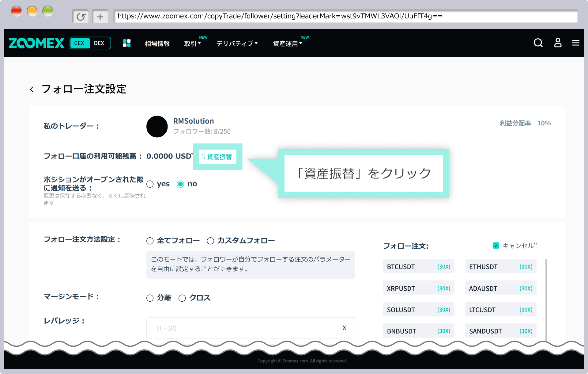Select the SOLUSDT follow pair
Image resolution: width=588 pixels, height=374 pixels.
click(418, 310)
